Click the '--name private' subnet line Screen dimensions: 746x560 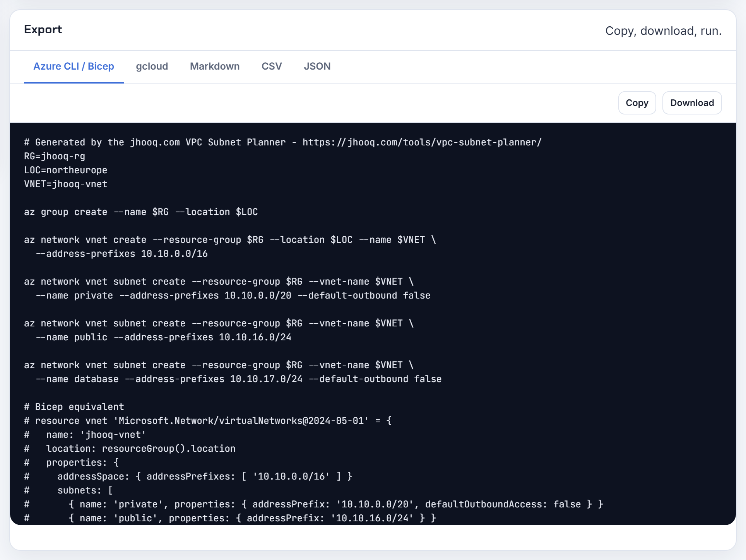(x=233, y=295)
